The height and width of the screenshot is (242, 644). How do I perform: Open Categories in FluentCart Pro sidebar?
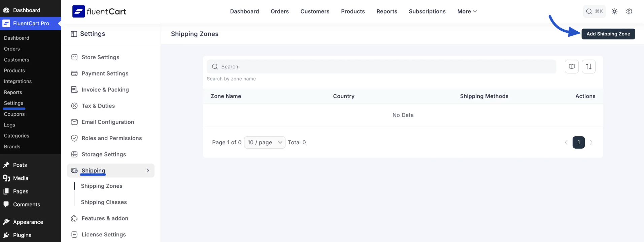[x=16, y=135]
